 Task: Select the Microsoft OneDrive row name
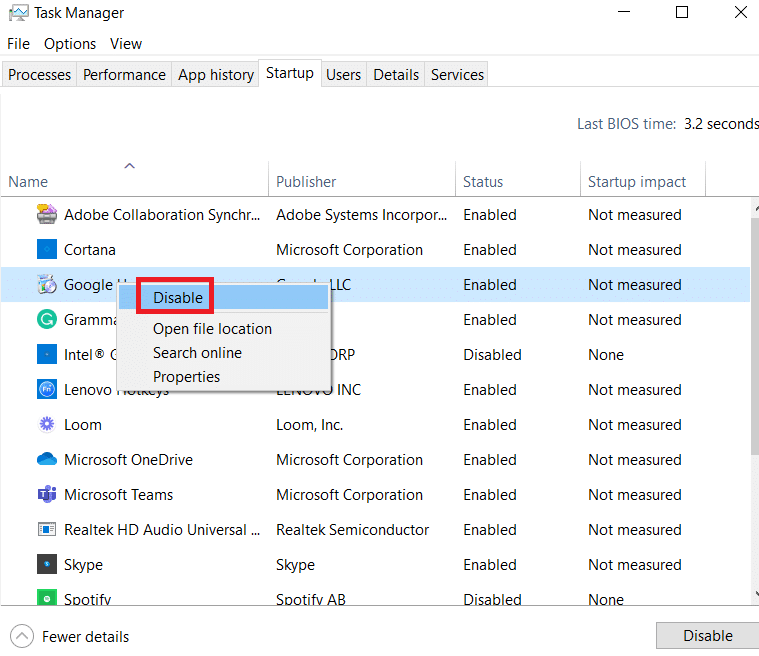128,459
